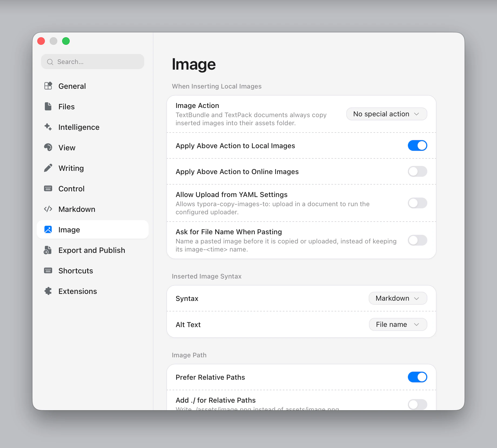The width and height of the screenshot is (497, 448).
Task: Open the Alt Text File name dropdown
Action: pos(398,324)
